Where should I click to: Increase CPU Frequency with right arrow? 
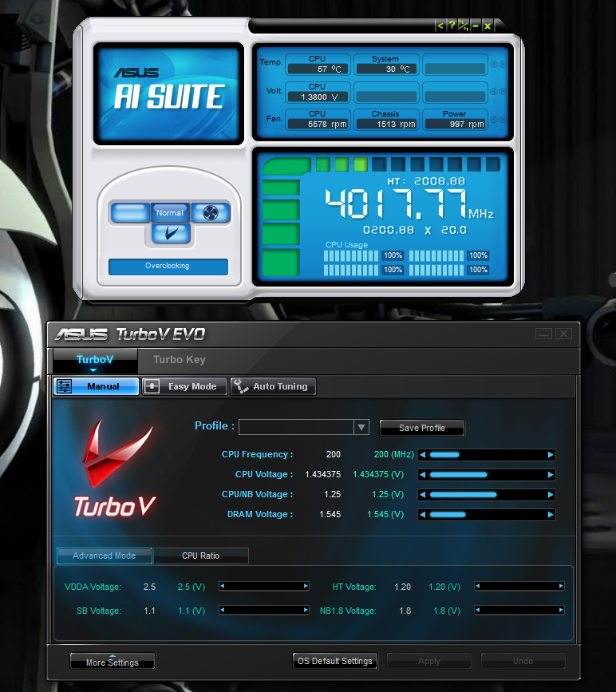[x=551, y=455]
